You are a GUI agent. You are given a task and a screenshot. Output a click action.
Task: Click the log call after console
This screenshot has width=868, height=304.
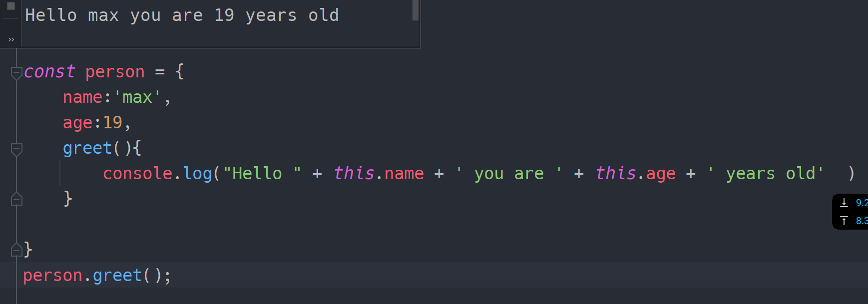tap(197, 174)
